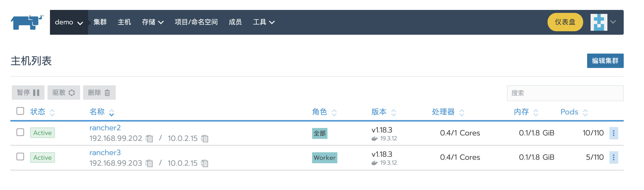Click the yellow 仪表盘 dashboard button
Viewport: 644px width, 190px height.
[565, 22]
